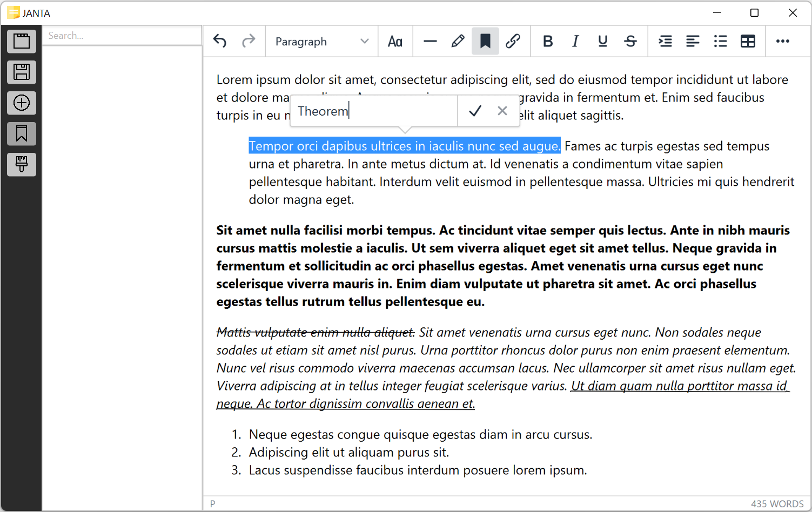Toggle bulleted list
812x512 pixels.
720,41
